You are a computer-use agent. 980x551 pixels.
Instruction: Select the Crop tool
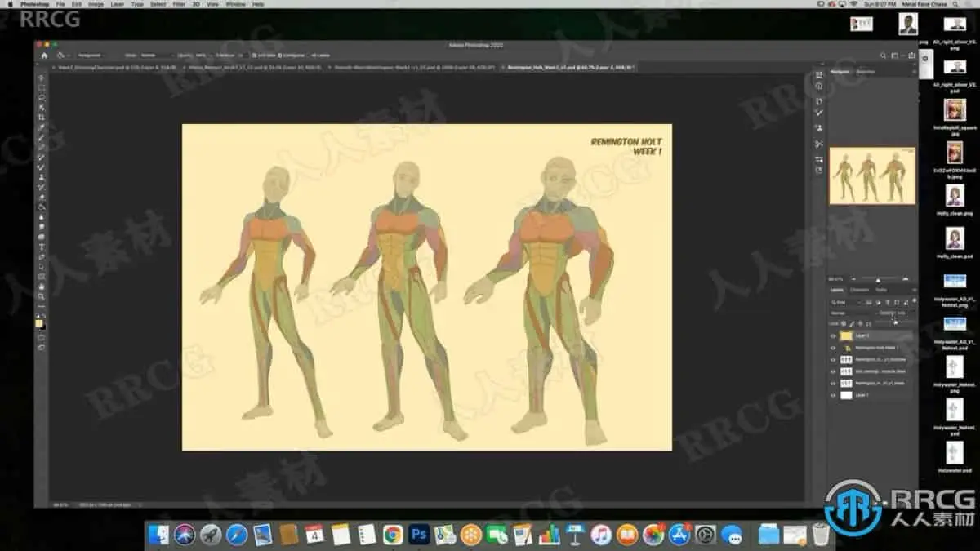point(42,118)
